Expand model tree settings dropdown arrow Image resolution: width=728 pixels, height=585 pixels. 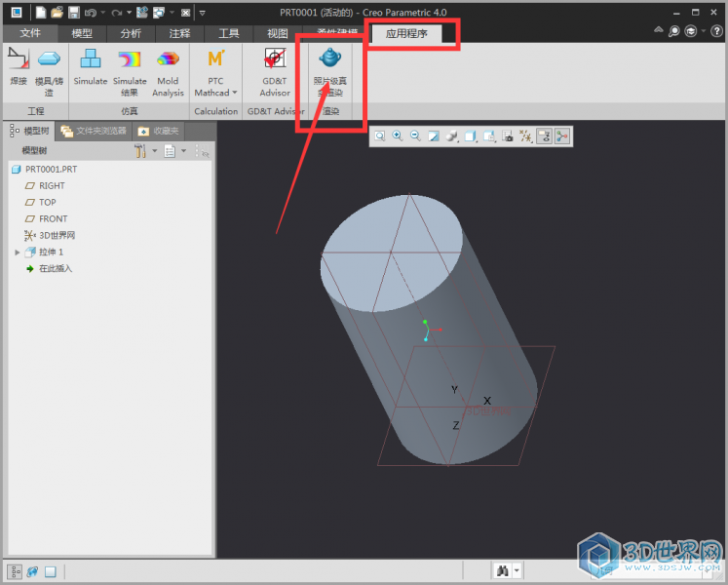coord(155,150)
